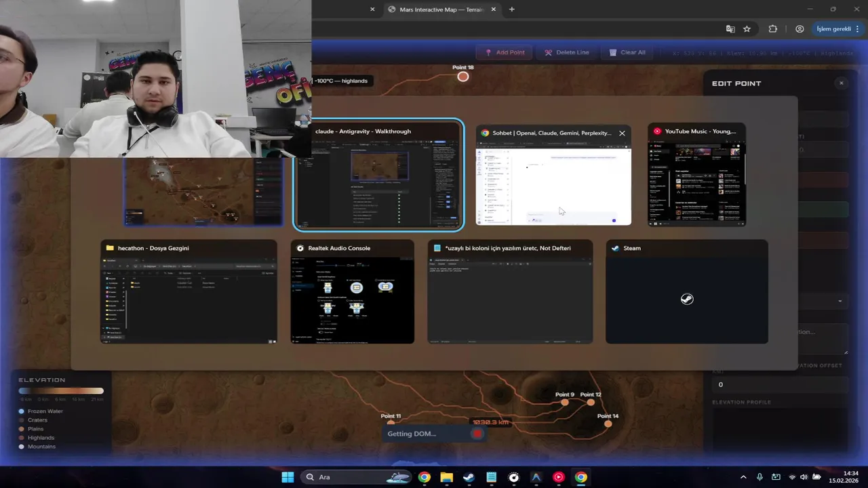Viewport: 868px width, 488px height.
Task: Open the active Chrome taskbar icon
Action: (580, 477)
